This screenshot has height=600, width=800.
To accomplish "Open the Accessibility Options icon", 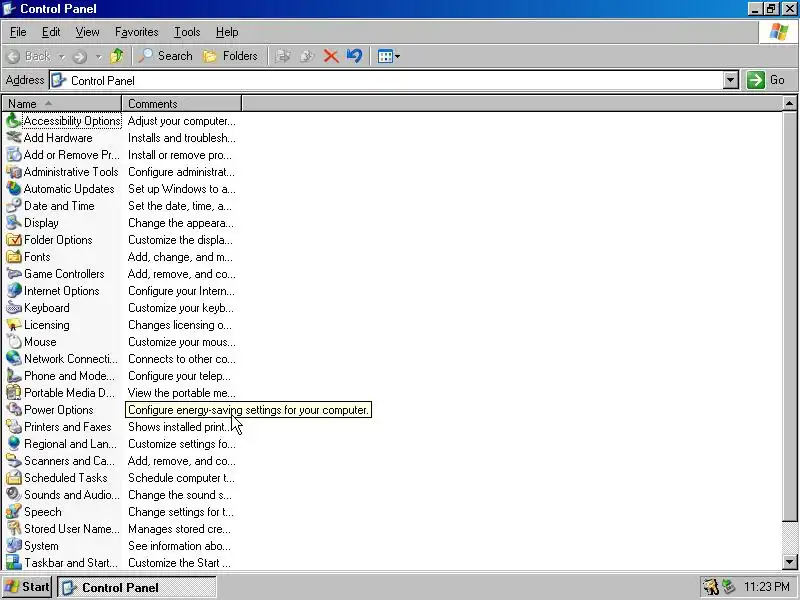I will tap(13, 121).
